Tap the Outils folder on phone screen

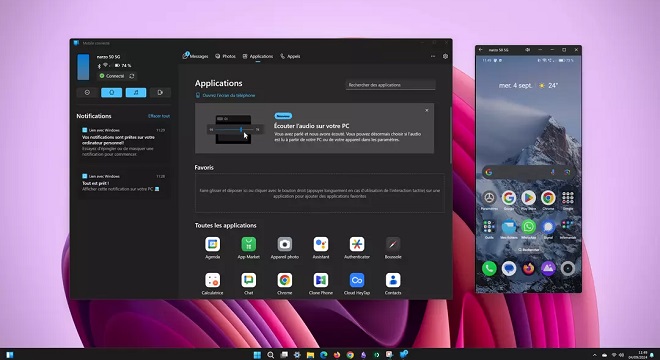click(489, 227)
